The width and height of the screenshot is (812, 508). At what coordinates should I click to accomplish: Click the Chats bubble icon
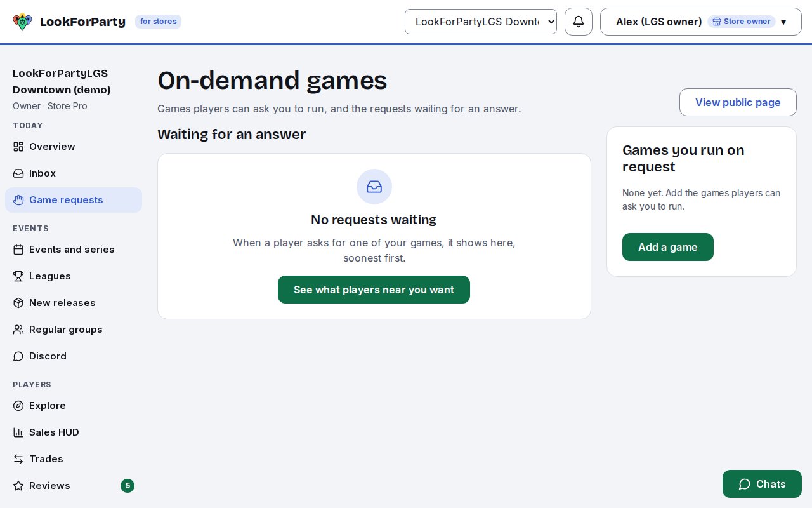pyautogui.click(x=745, y=484)
